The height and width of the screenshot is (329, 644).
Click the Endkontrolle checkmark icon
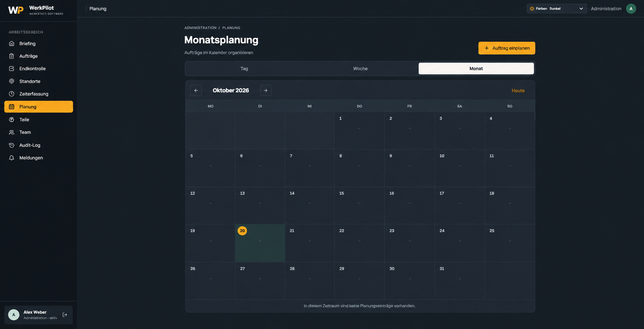(x=12, y=69)
